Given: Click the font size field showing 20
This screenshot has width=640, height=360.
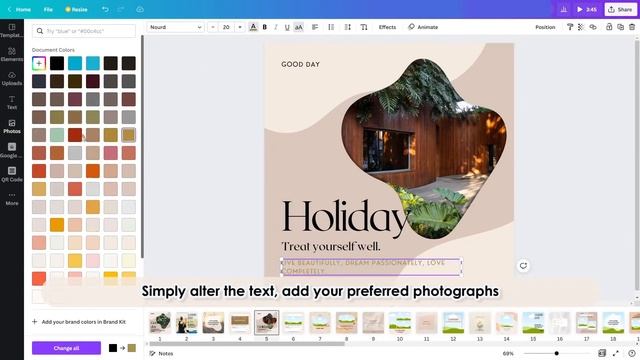Looking at the screenshot, I should (x=226, y=27).
